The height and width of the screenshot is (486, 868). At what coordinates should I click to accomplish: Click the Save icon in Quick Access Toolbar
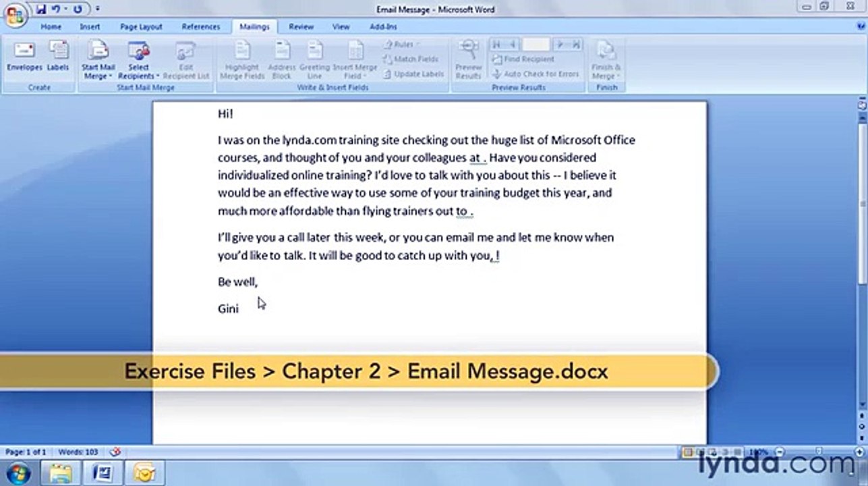point(41,9)
